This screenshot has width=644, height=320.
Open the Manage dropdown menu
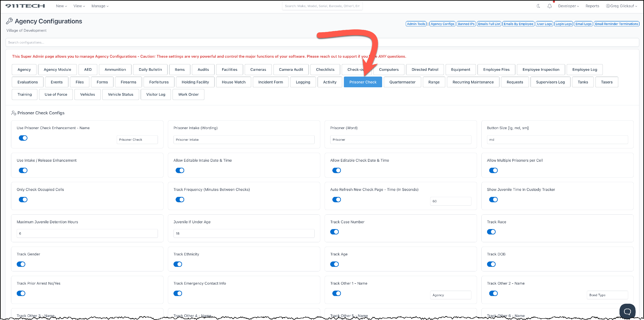click(x=100, y=6)
